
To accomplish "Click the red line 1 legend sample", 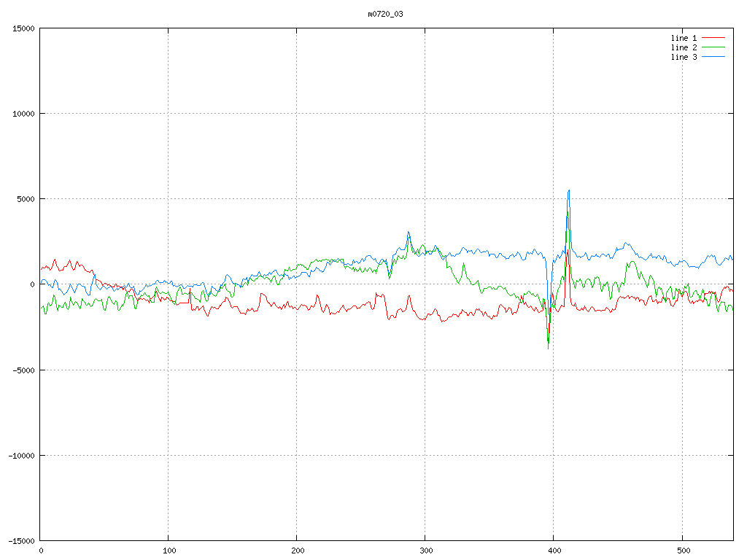I will click(x=713, y=38).
